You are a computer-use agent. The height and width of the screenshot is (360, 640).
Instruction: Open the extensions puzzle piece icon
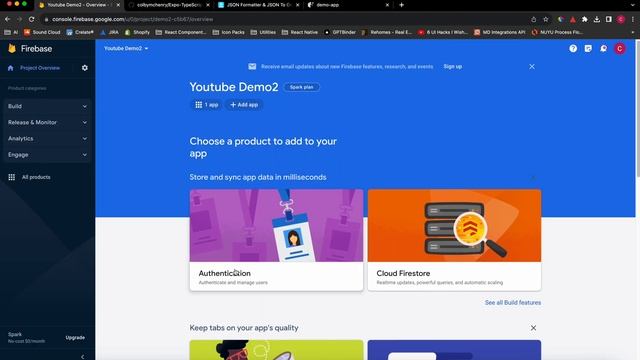coord(584,19)
